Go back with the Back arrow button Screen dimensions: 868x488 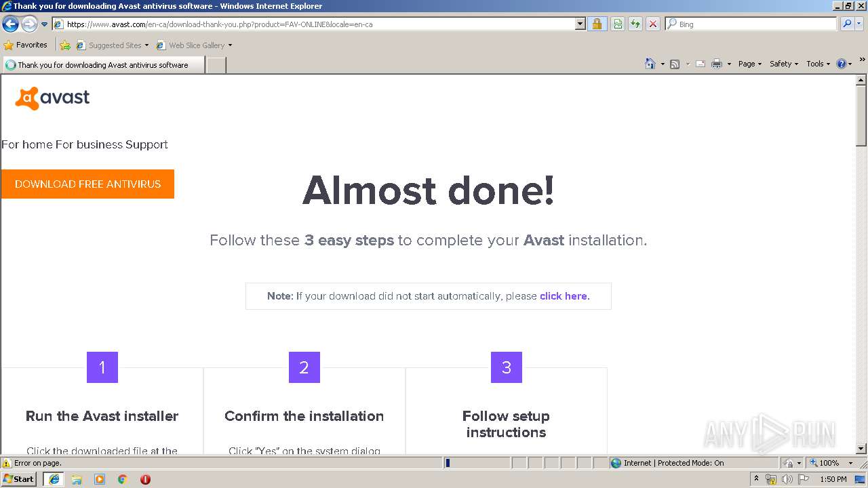(x=10, y=24)
